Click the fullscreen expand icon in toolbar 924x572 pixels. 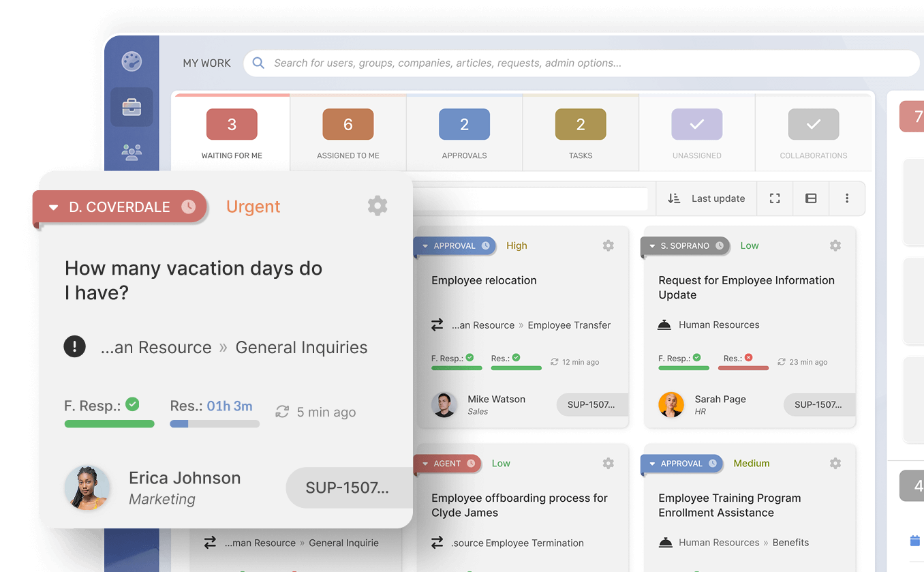point(775,198)
